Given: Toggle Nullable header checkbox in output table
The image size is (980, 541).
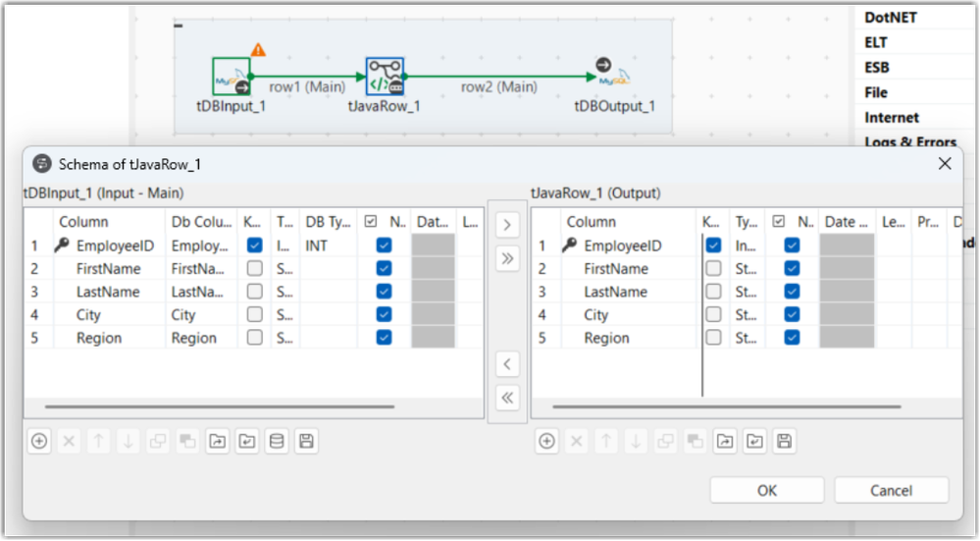Looking at the screenshot, I should point(778,221).
